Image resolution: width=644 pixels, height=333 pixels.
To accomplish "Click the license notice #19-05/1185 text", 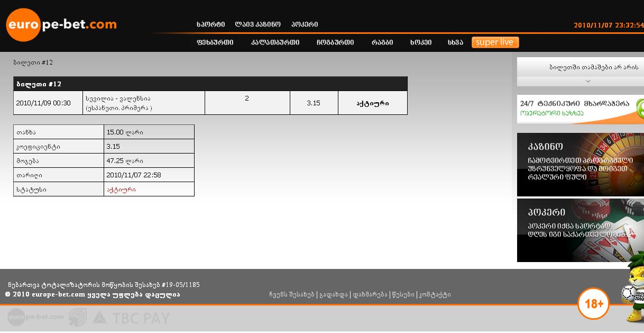I will (104, 285).
